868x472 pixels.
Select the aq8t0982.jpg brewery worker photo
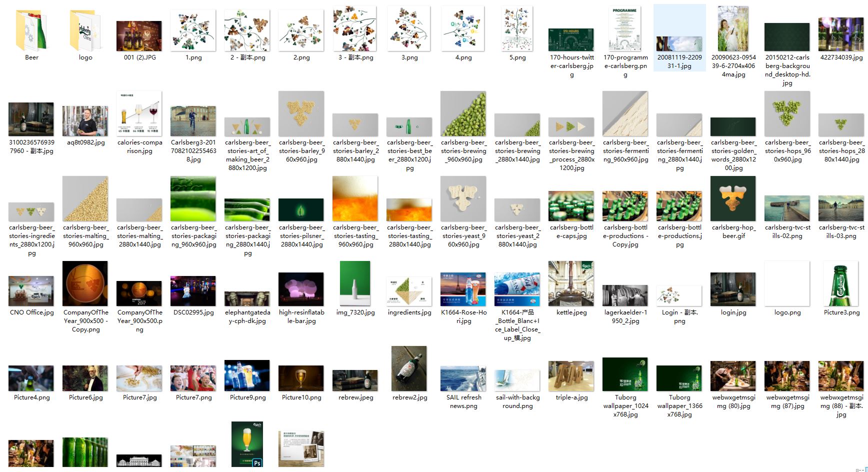(x=85, y=121)
